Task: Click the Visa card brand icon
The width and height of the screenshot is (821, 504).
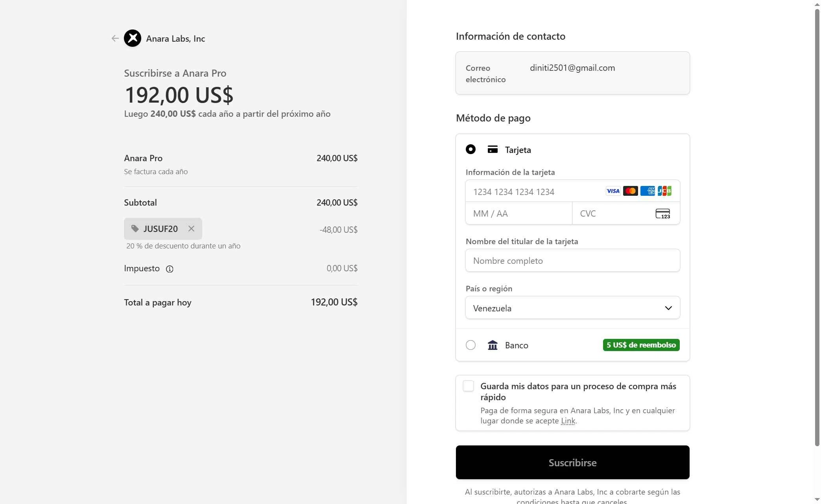Action: point(613,191)
